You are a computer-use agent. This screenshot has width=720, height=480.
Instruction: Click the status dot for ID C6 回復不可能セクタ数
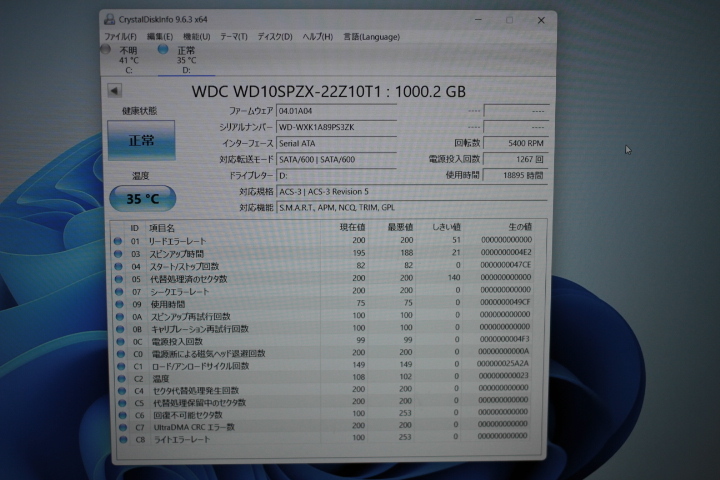[x=123, y=415]
